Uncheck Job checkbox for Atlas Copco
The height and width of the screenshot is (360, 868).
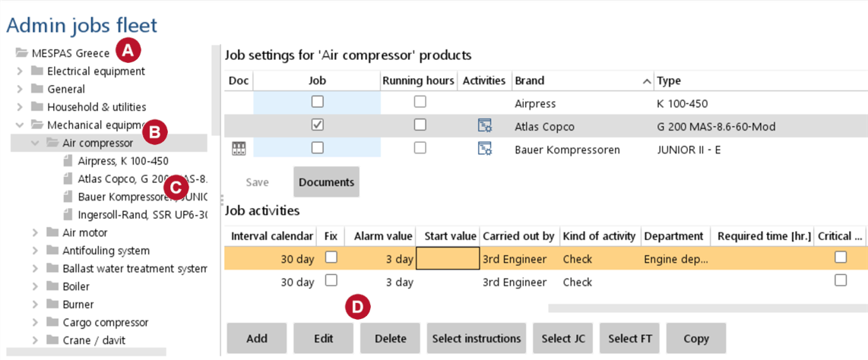coord(318,125)
